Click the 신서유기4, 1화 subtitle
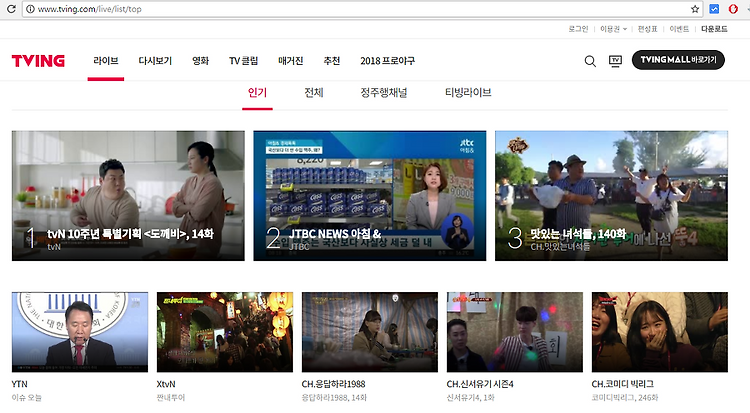The image size is (750, 413). (471, 398)
